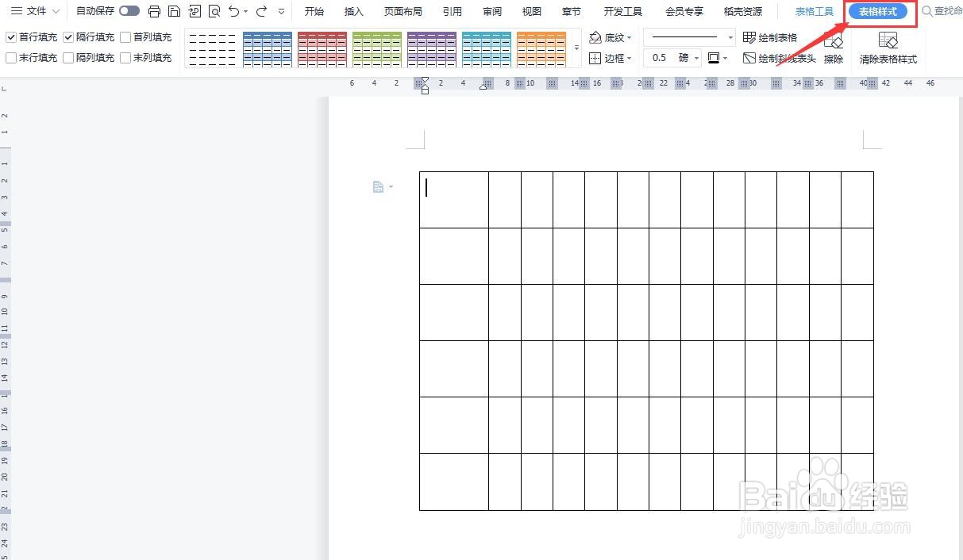Apply the purple table style

pos(432,48)
